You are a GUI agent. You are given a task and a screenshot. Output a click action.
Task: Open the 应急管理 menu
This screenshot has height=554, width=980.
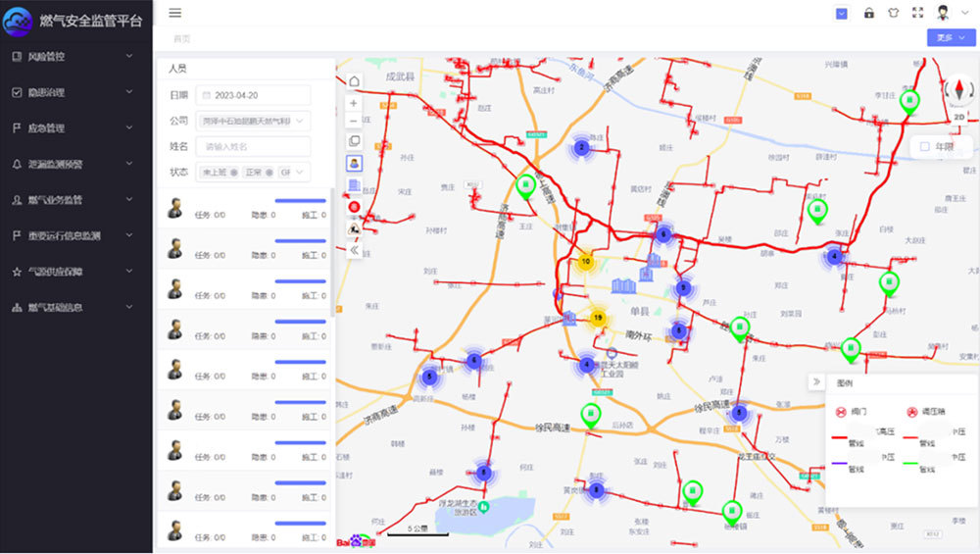click(x=75, y=128)
